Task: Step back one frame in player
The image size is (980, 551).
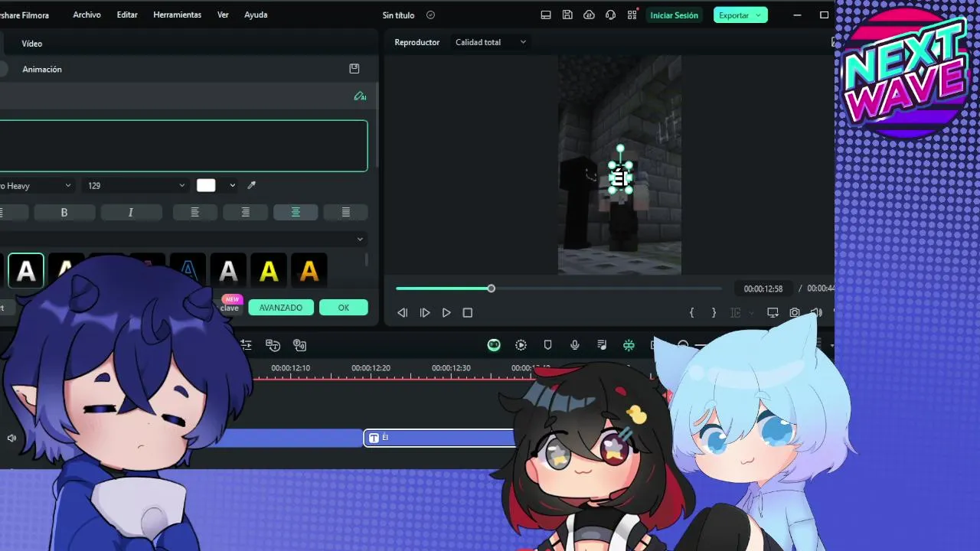Action: [x=402, y=312]
